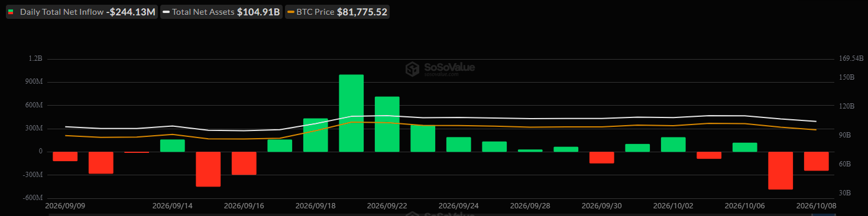Toggle the BTC Price legend series
The width and height of the screenshot is (868, 216).
click(337, 12)
